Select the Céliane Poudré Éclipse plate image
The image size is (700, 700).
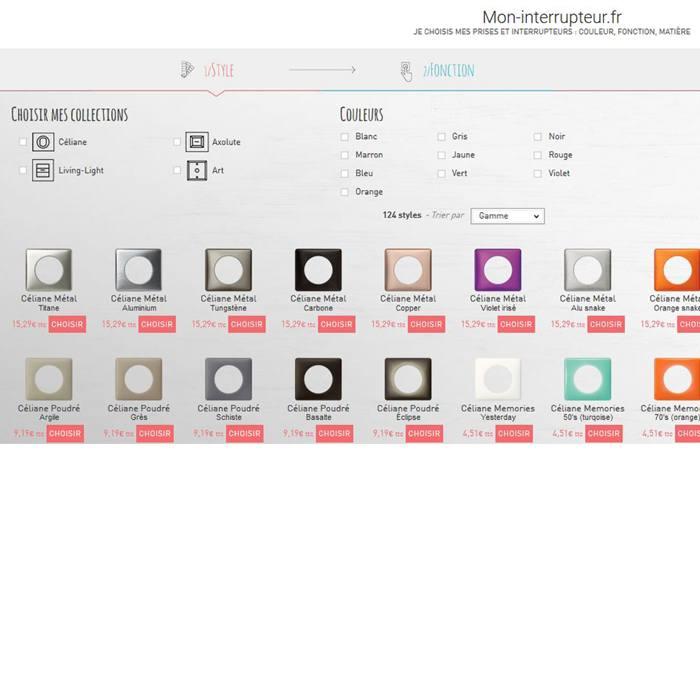[408, 379]
